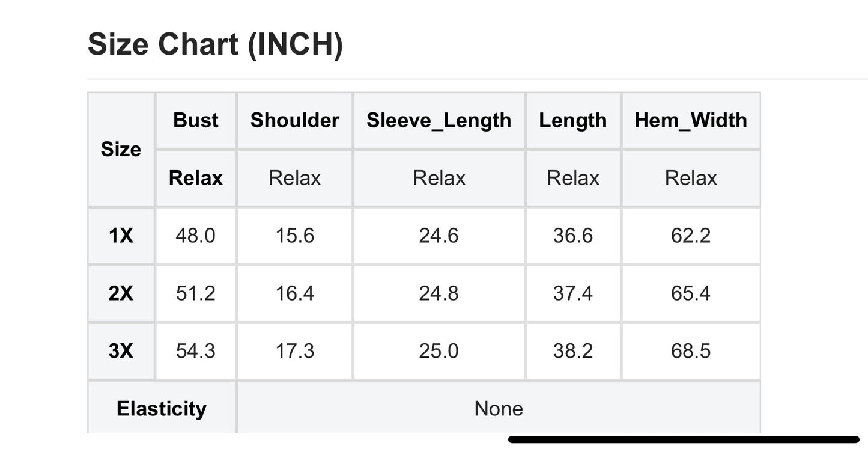Viewport: 868px width, 455px height.
Task: Click the Elasticity row label
Action: coord(162,409)
